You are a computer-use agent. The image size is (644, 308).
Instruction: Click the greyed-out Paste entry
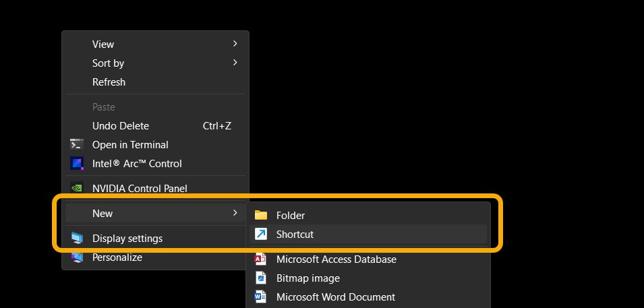pyautogui.click(x=104, y=107)
